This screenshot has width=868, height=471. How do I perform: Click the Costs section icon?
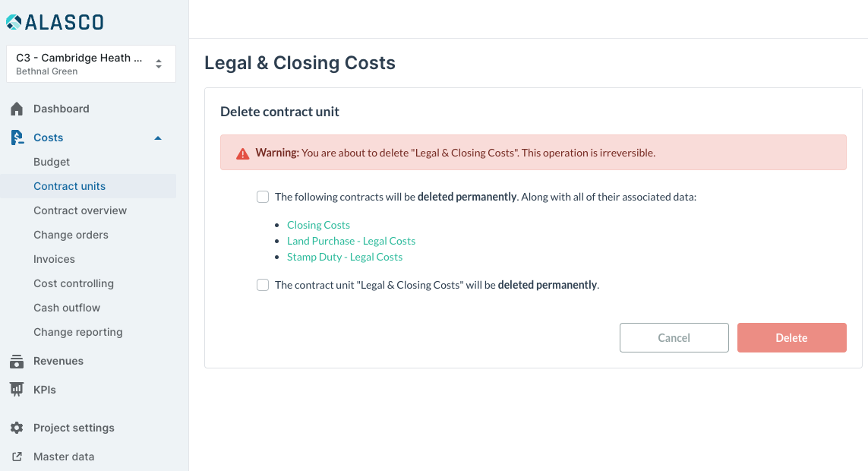[x=17, y=138]
